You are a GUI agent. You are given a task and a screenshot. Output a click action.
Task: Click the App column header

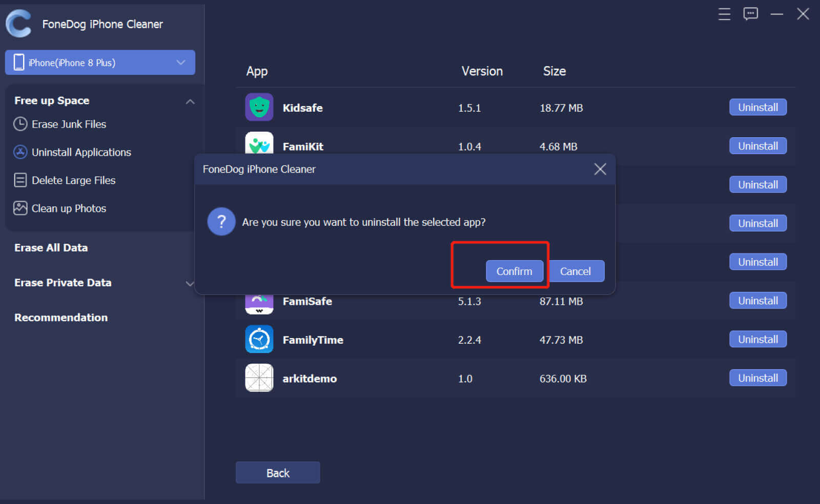(257, 71)
